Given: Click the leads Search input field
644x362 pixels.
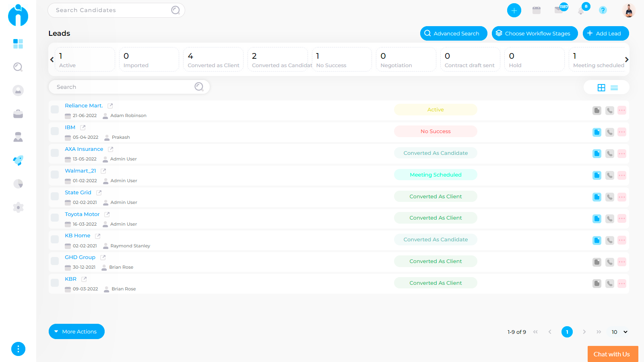Looking at the screenshot, I should coord(129,87).
